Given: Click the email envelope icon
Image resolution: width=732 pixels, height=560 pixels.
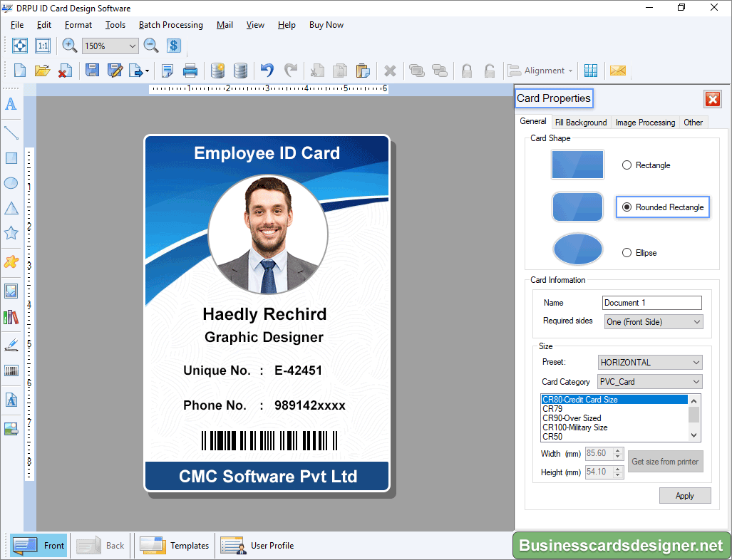Looking at the screenshot, I should 618,71.
